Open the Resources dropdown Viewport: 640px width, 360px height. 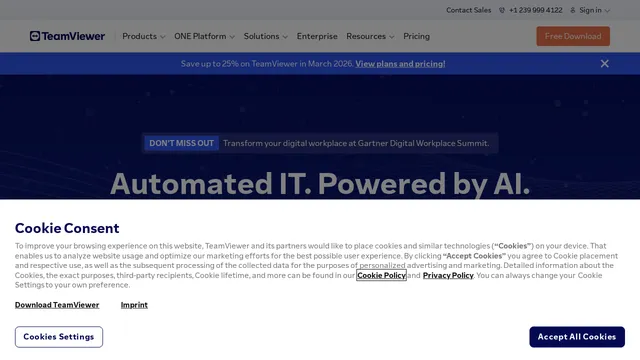[x=370, y=36]
